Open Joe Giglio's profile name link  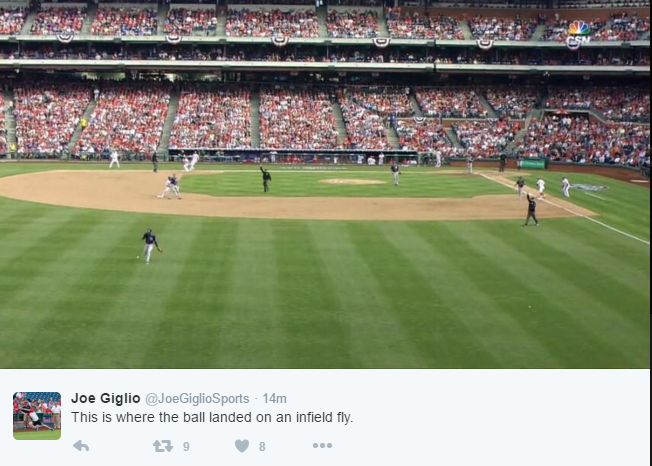pyautogui.click(x=105, y=398)
